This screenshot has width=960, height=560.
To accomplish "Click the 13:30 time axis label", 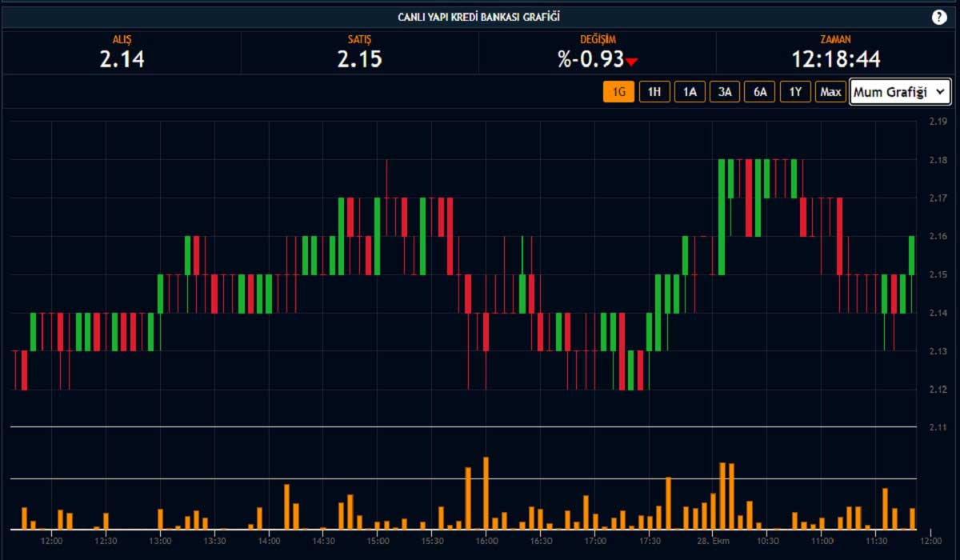I will tap(214, 541).
